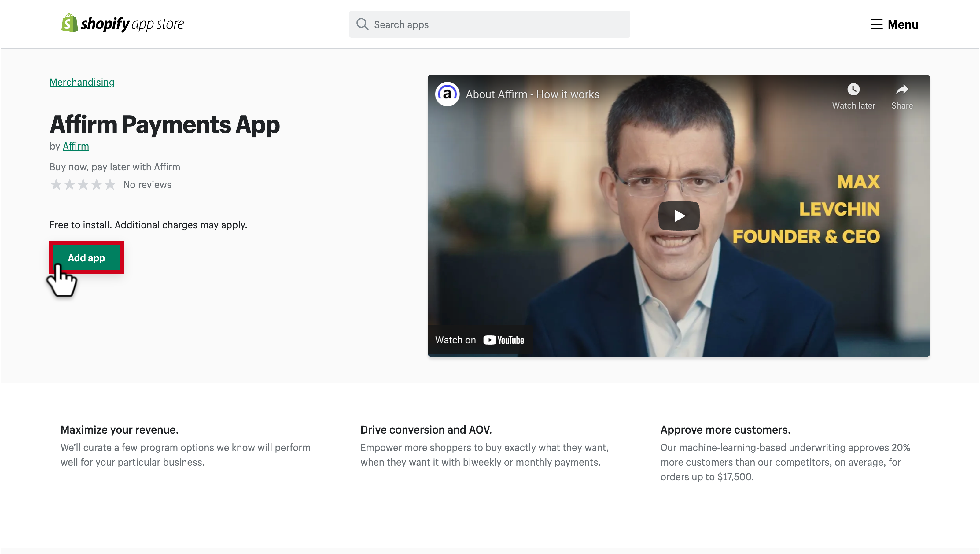
Task: Click the first star in the rating row
Action: pyautogui.click(x=57, y=184)
